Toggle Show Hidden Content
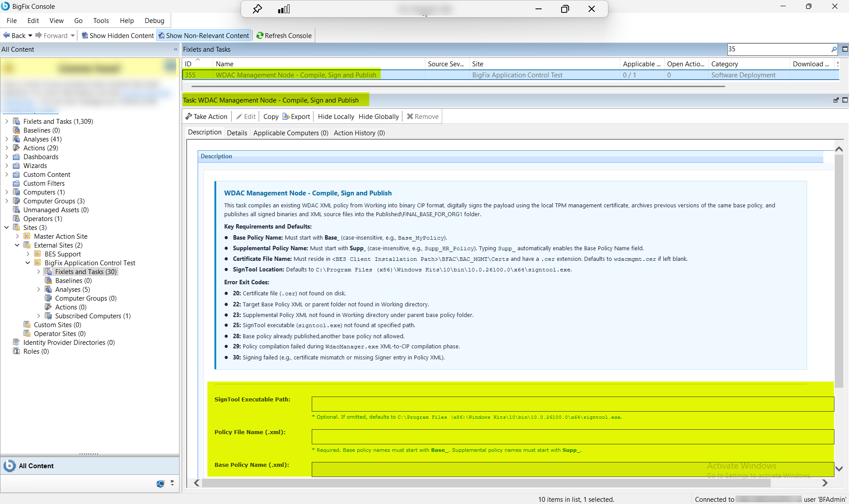The image size is (849, 504). pos(118,36)
